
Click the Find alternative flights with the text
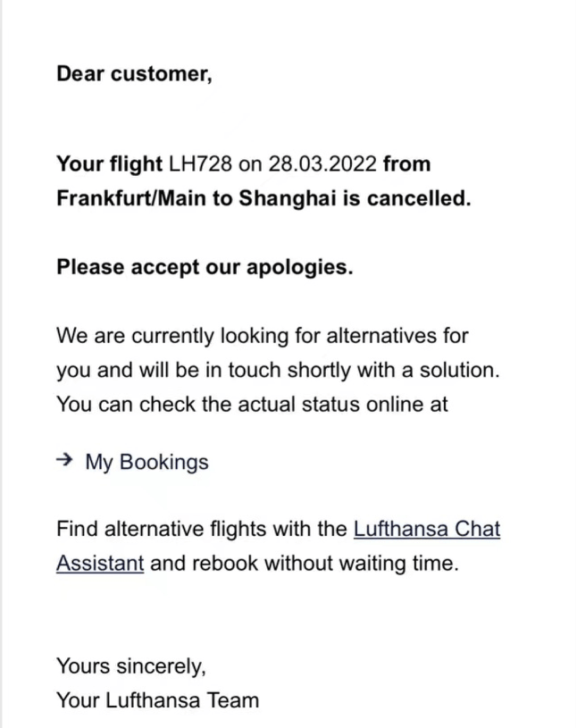(x=201, y=529)
